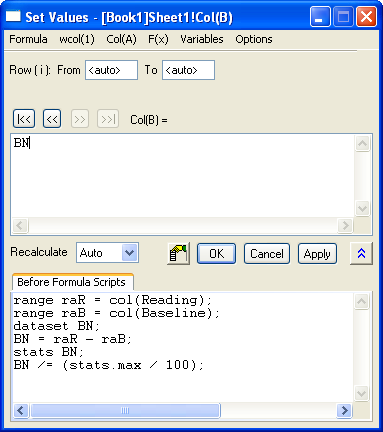Click the 'BN = raR - raB;' line
The height and width of the screenshot is (432, 383).
(x=72, y=339)
